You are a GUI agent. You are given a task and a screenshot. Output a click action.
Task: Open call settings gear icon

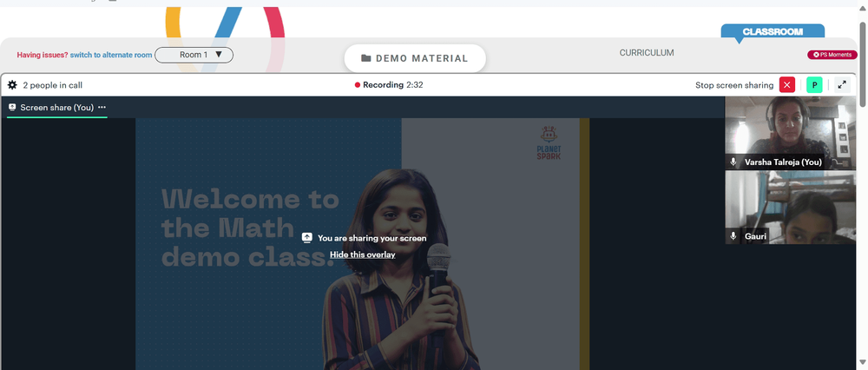pos(12,85)
